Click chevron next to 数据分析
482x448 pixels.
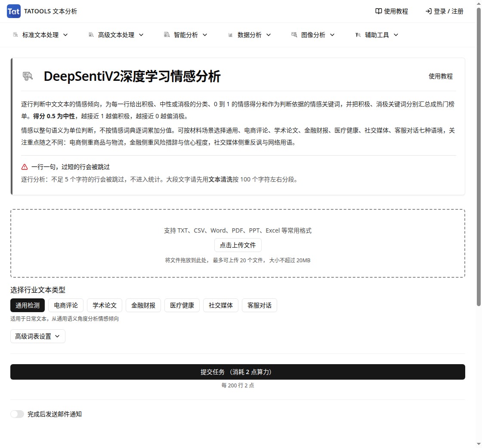pos(269,35)
